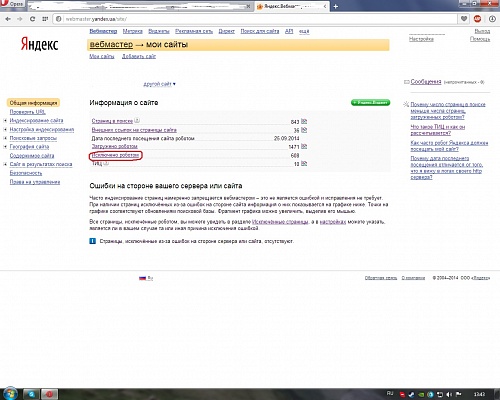This screenshot has height=400, width=500.
Task: Click the Исключено роботом link
Action: click(115, 155)
